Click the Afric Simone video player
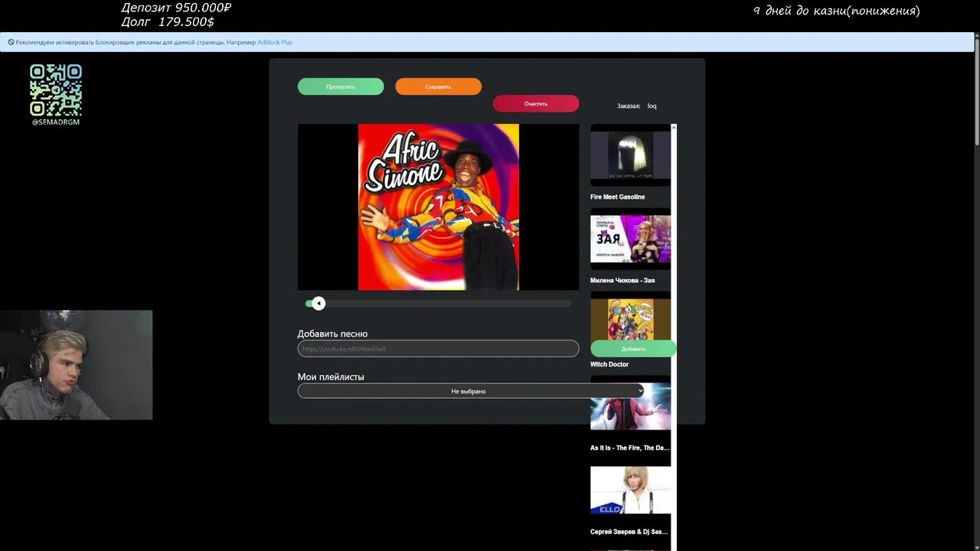Viewport: 980px width, 551px height. coord(438,207)
